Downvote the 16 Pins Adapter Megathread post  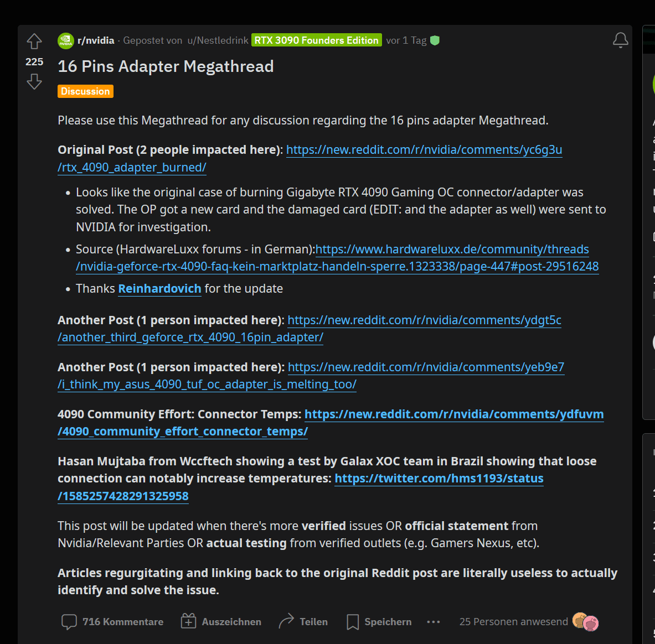coord(34,81)
